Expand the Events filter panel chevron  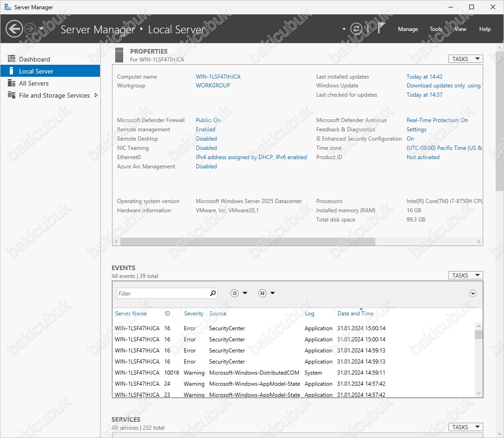coord(473,293)
